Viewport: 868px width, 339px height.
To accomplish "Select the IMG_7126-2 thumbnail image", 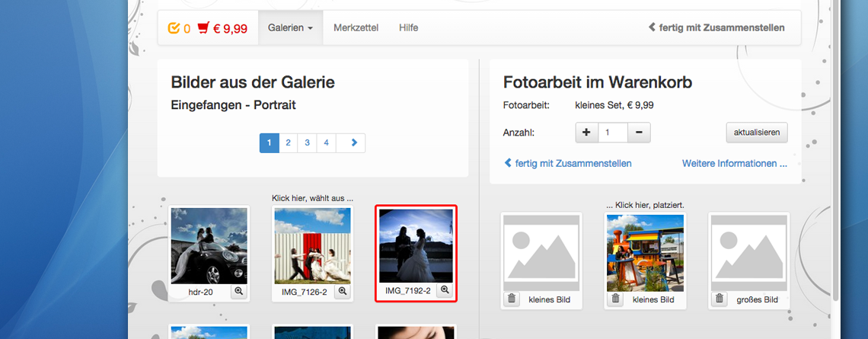I will click(313, 245).
